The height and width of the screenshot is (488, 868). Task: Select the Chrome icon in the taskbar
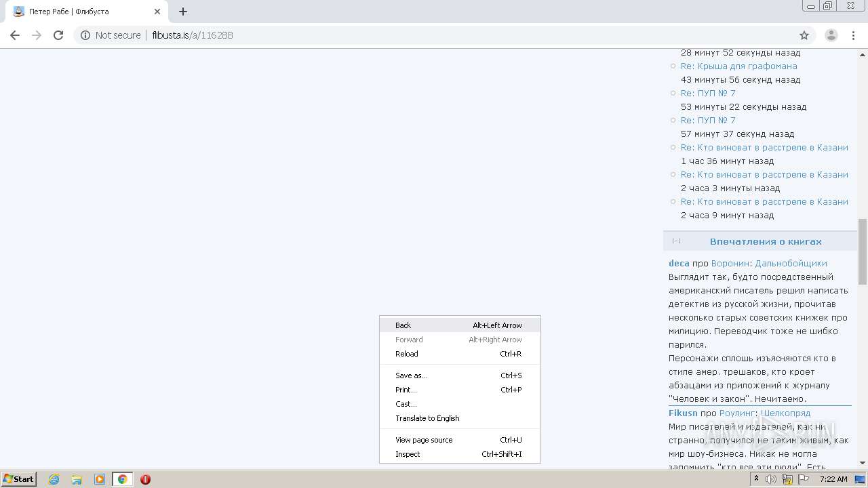tap(123, 479)
